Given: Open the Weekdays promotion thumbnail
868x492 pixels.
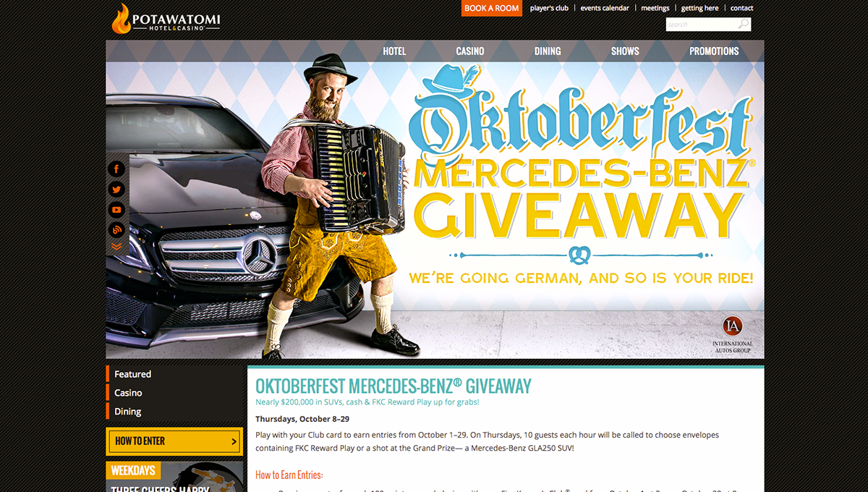Looking at the screenshot, I should [174, 477].
